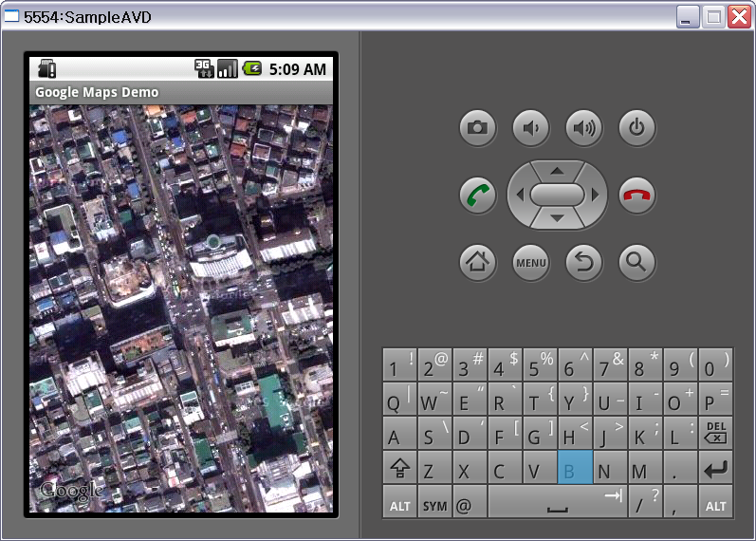This screenshot has height=541, width=756.
Task: Click the D-pad left arrow
Action: point(519,195)
